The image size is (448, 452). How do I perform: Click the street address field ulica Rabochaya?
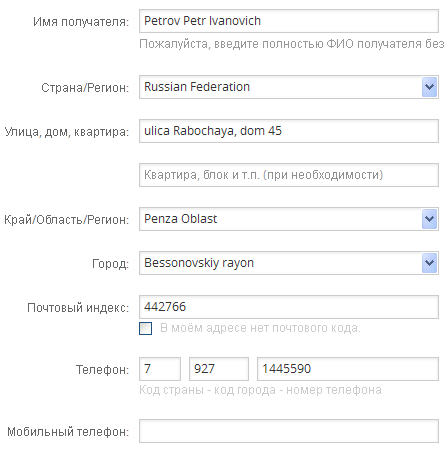tap(289, 131)
